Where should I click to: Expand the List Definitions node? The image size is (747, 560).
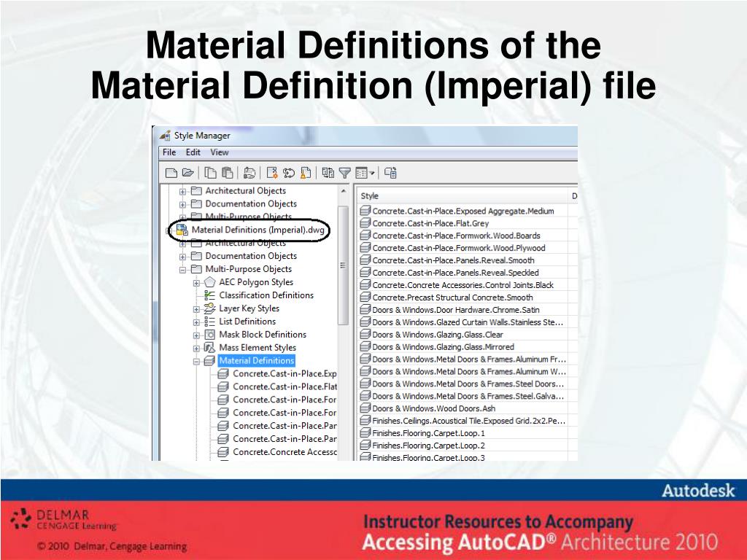point(196,322)
